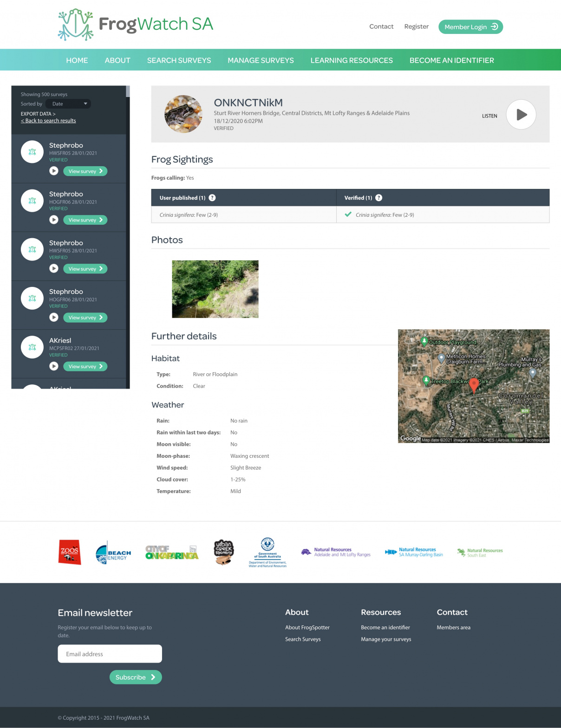Click the 'Crinia signifera: Few (2-9)' verified cell
This screenshot has height=728, width=561.
443,215
